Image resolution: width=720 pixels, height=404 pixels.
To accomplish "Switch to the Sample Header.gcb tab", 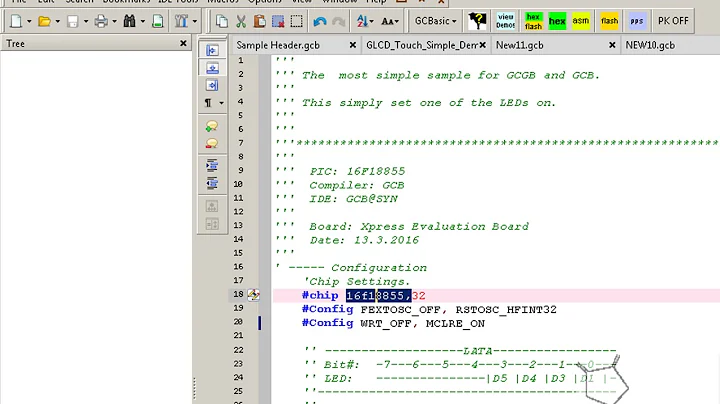I will tap(278, 45).
